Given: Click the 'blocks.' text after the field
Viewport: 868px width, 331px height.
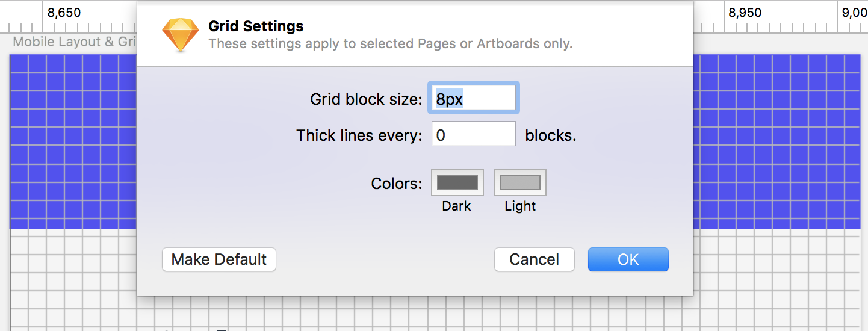Looking at the screenshot, I should pos(551,135).
